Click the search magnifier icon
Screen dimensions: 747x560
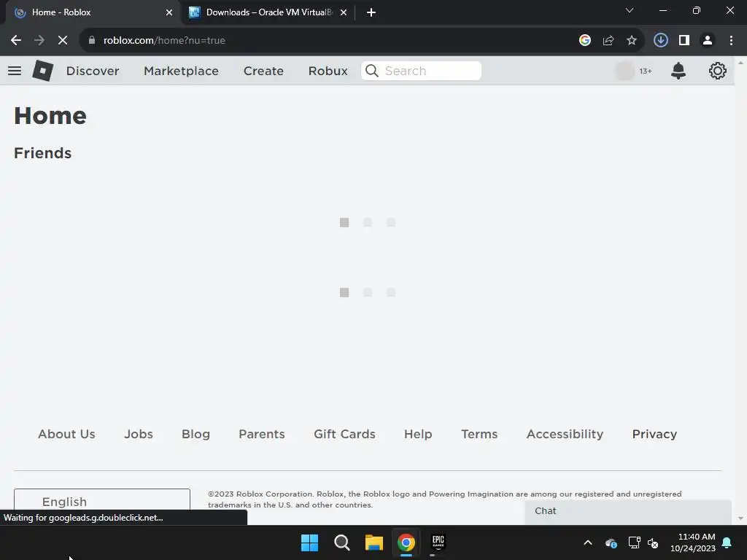371,71
